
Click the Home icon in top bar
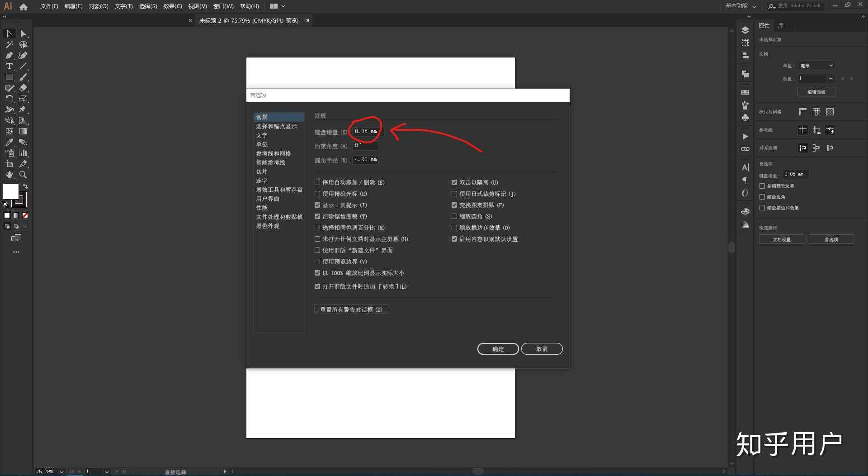(24, 6)
